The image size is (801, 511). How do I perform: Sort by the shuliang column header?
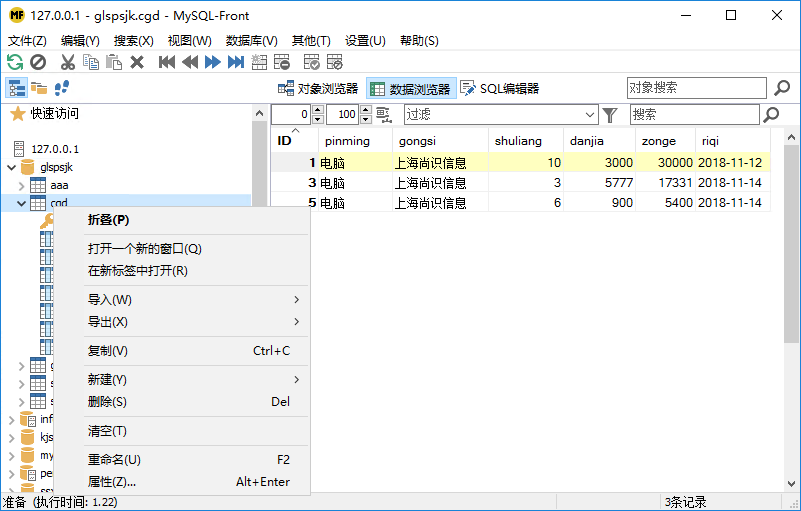coord(526,141)
